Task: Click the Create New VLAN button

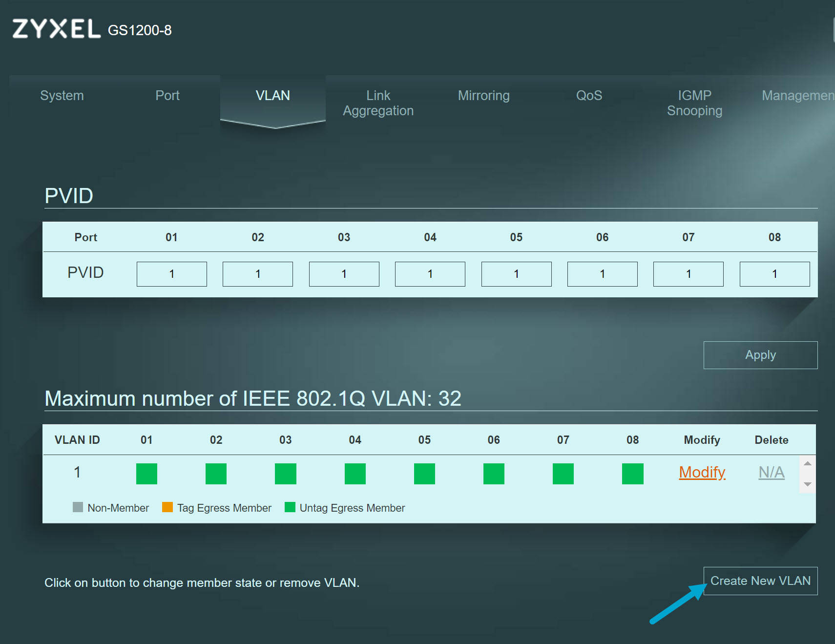Action: (x=760, y=581)
